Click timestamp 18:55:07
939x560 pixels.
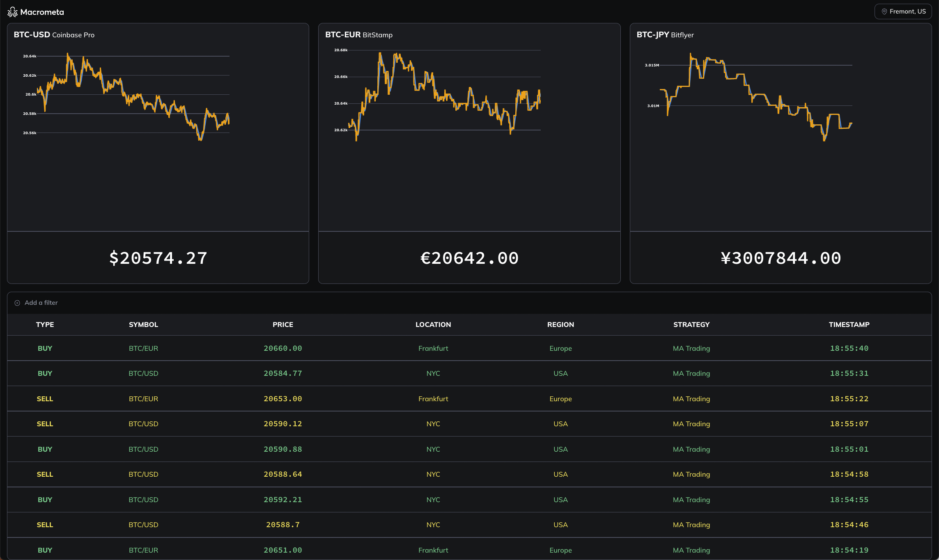[849, 424]
